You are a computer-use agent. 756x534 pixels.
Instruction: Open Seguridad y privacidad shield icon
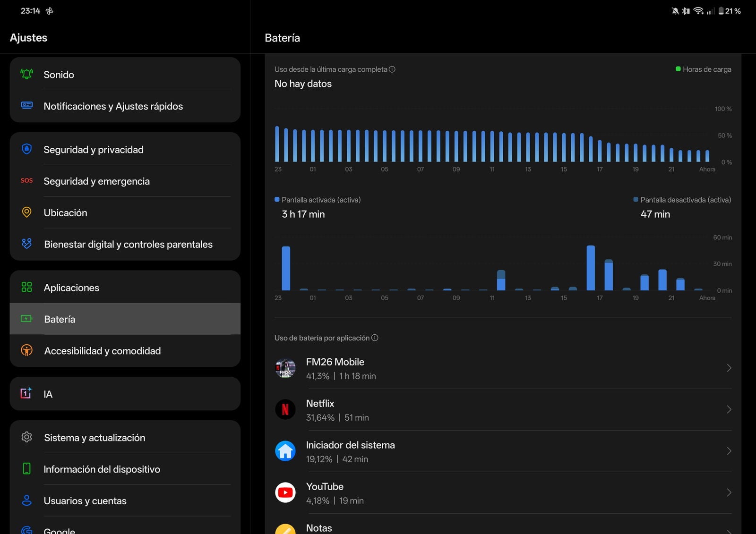[x=27, y=149]
